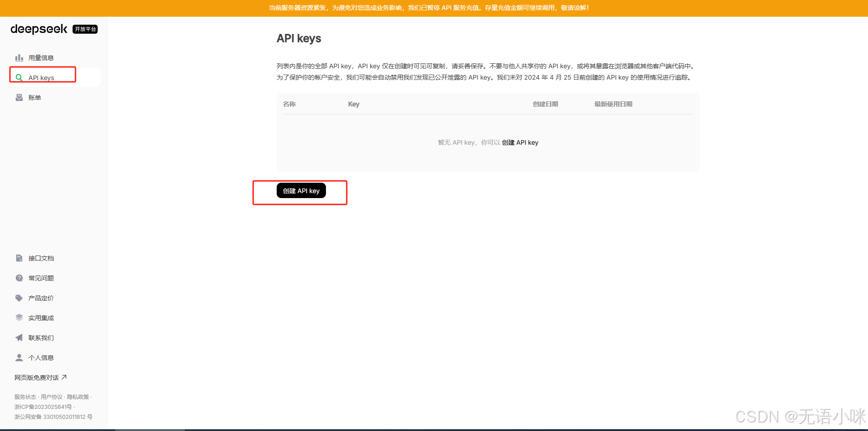Open 联系我们

point(54,338)
